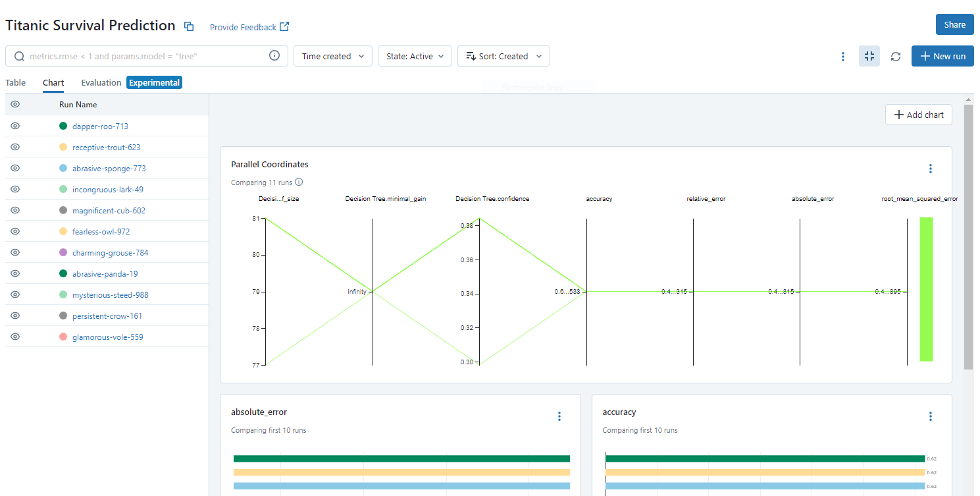The width and height of the screenshot is (980, 496).
Task: Switch to the Table tab
Action: [15, 82]
